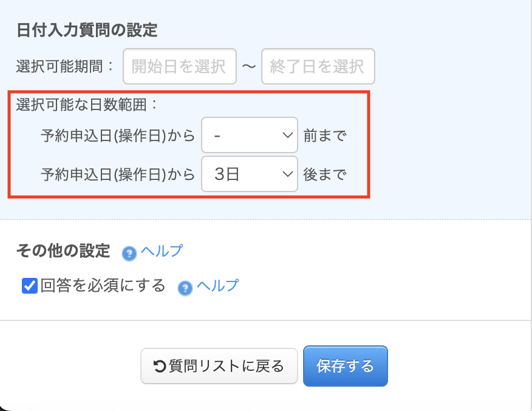
Task: Click the 質問リストに戻る button
Action: point(219,366)
